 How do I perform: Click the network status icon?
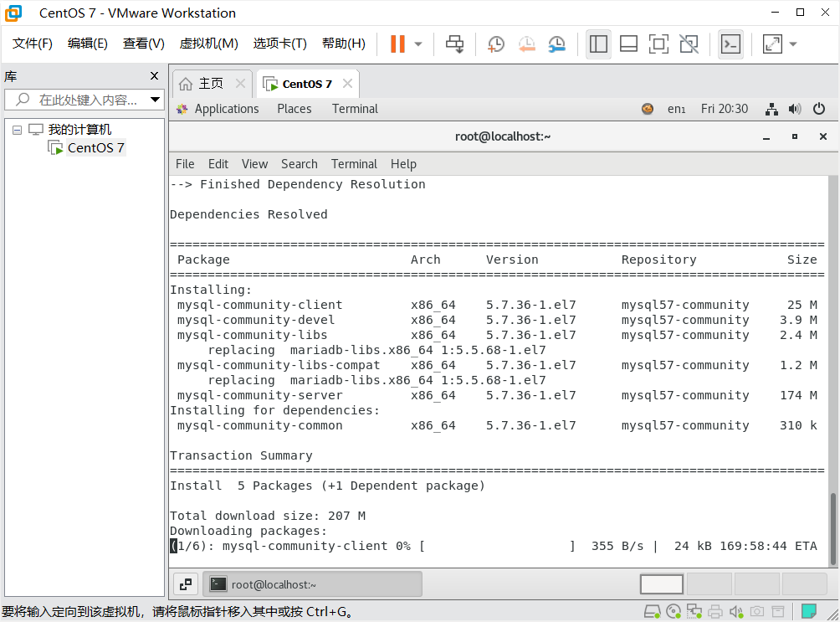click(x=771, y=110)
